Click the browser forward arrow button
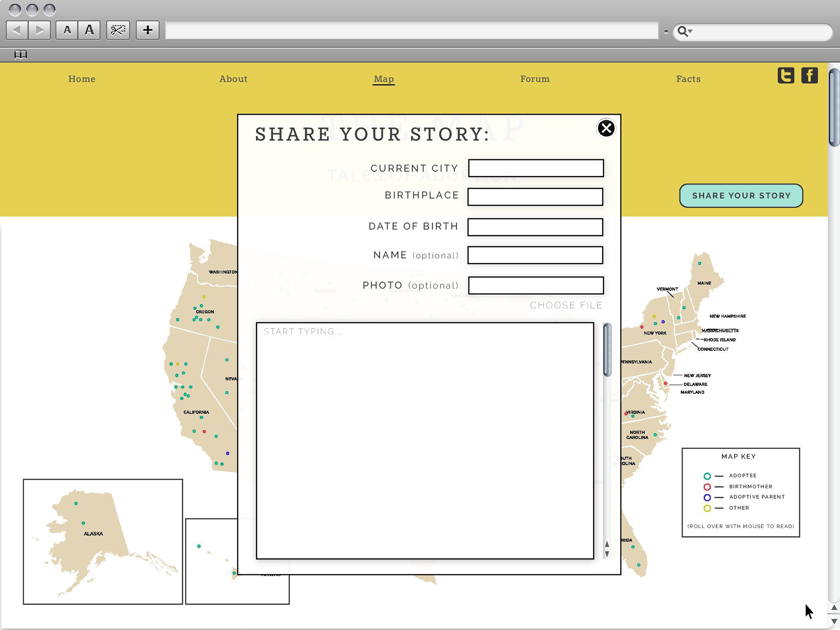 point(39,30)
